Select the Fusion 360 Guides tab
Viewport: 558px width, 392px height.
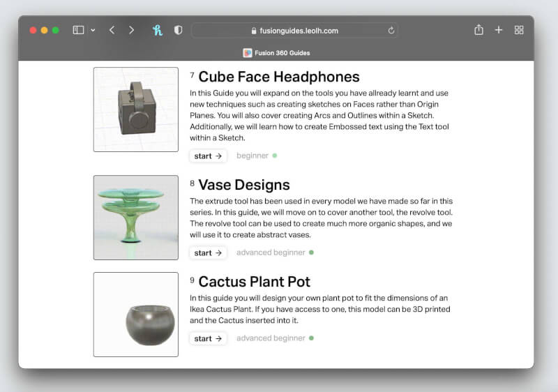tap(276, 52)
